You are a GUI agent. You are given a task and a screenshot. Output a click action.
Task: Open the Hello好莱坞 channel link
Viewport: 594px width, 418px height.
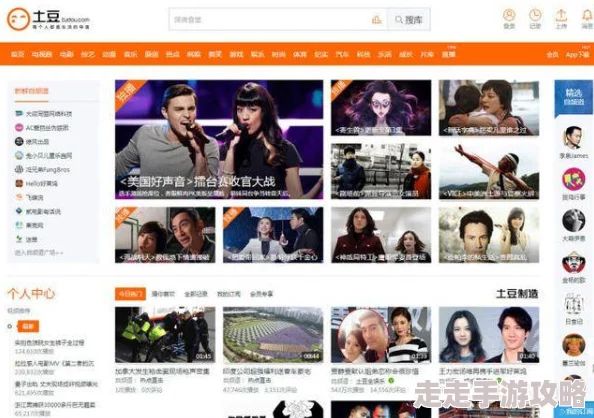coord(42,183)
